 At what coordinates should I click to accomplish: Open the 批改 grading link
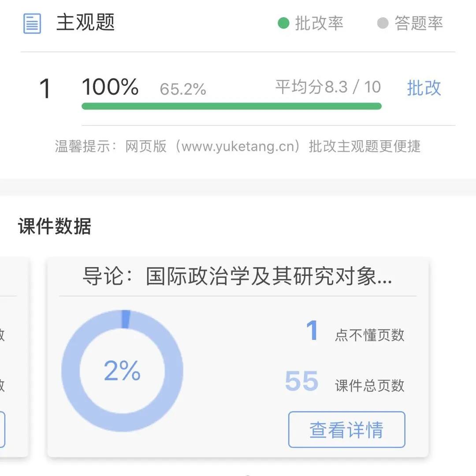(x=424, y=88)
